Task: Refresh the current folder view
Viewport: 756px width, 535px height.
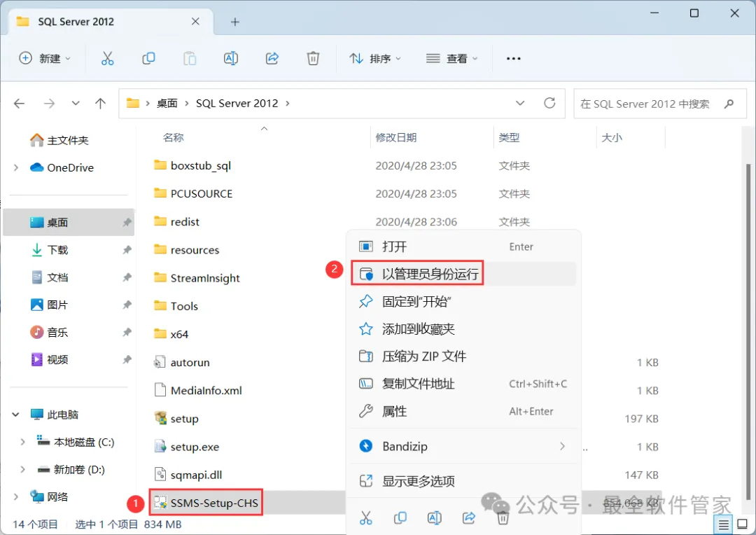Action: [x=549, y=103]
